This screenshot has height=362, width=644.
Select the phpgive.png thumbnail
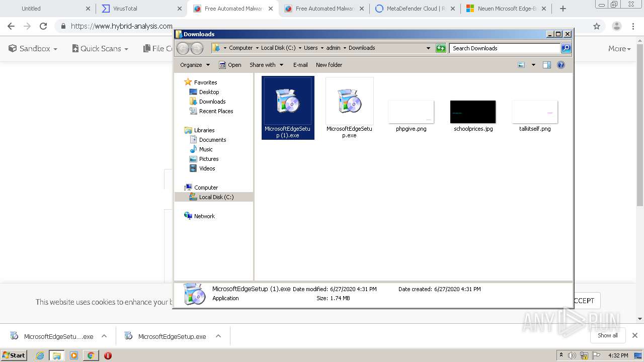pyautogui.click(x=411, y=112)
